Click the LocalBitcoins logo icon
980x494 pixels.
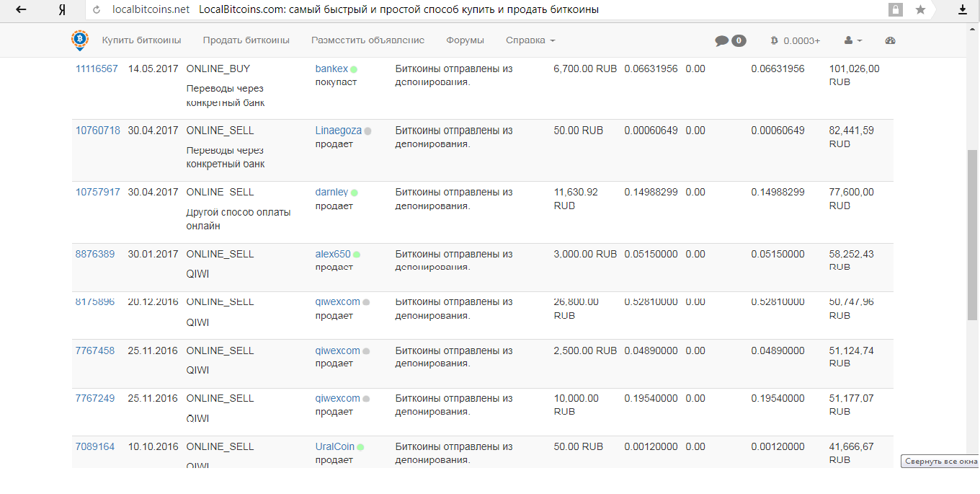(x=80, y=40)
